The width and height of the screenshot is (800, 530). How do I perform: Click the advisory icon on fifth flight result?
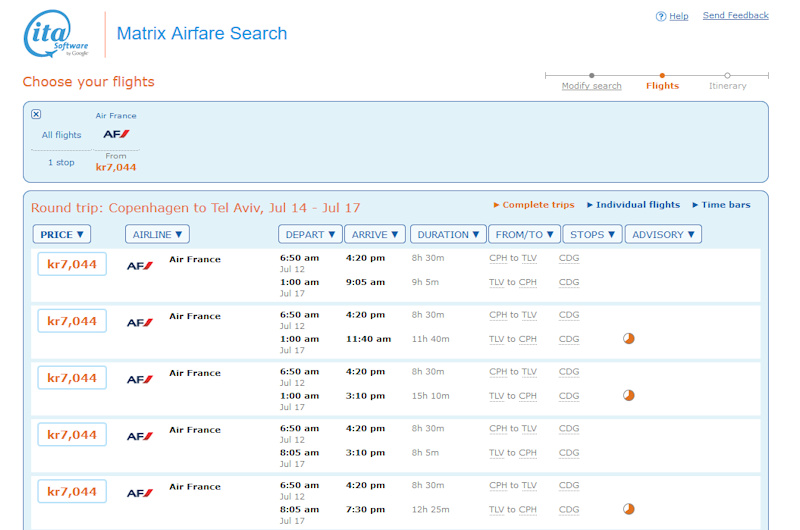click(628, 509)
